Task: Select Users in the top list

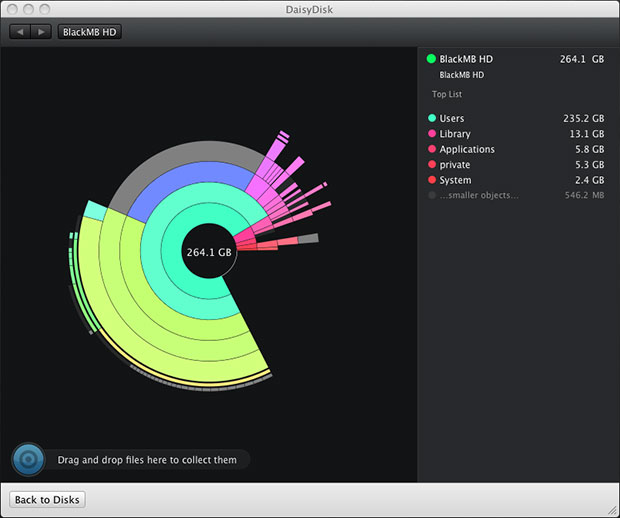Action: click(516, 118)
